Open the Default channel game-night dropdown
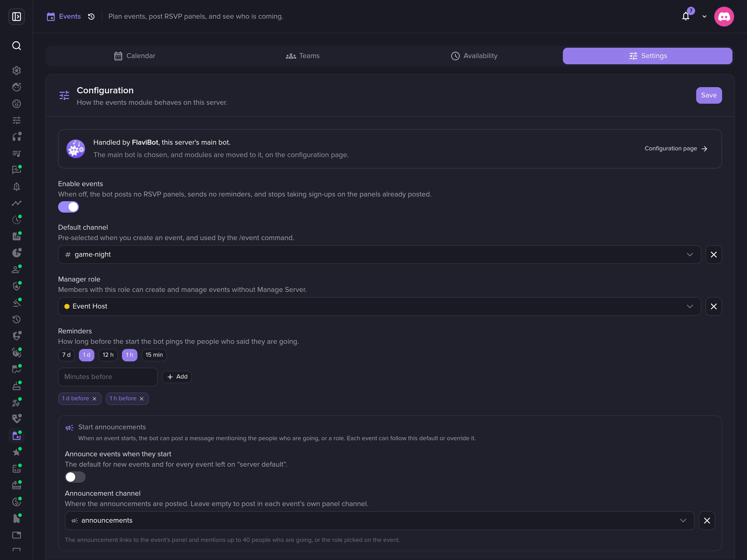This screenshot has width=747, height=560. [379, 255]
